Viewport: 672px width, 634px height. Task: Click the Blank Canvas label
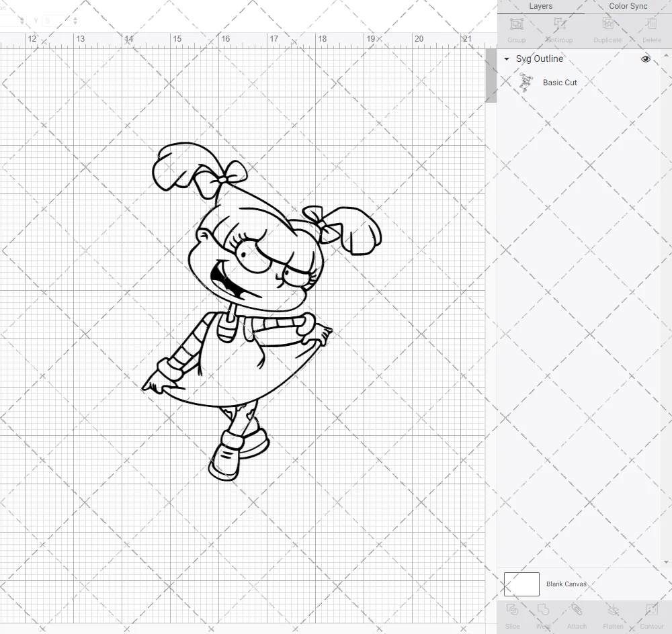(x=566, y=584)
